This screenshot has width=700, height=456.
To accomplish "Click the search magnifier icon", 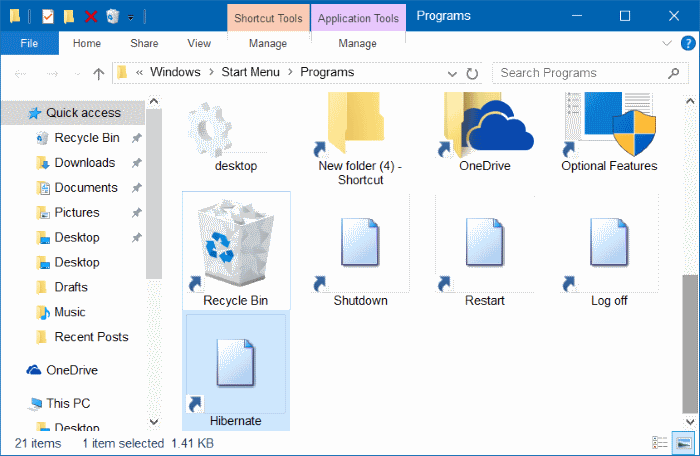I will 673,73.
